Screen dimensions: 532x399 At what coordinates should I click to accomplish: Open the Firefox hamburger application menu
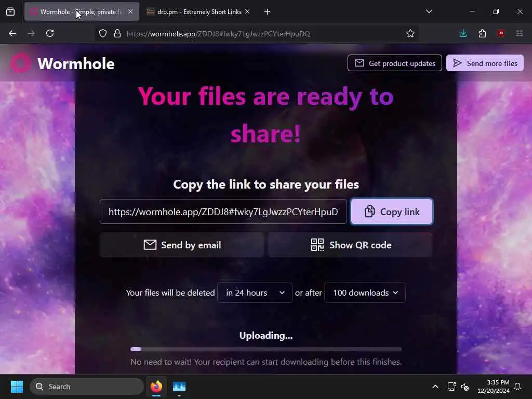[520, 33]
